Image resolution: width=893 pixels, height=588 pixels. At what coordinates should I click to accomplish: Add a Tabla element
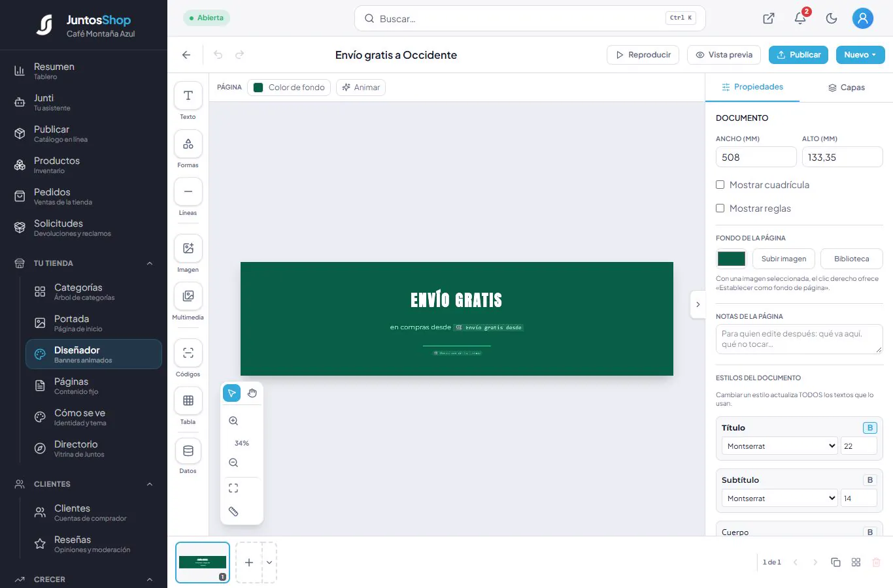click(x=188, y=401)
